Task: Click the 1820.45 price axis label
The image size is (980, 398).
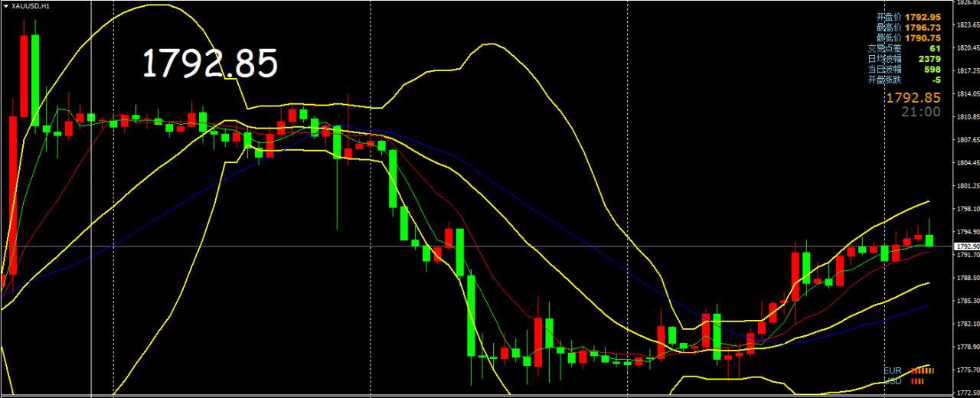Action: point(967,48)
